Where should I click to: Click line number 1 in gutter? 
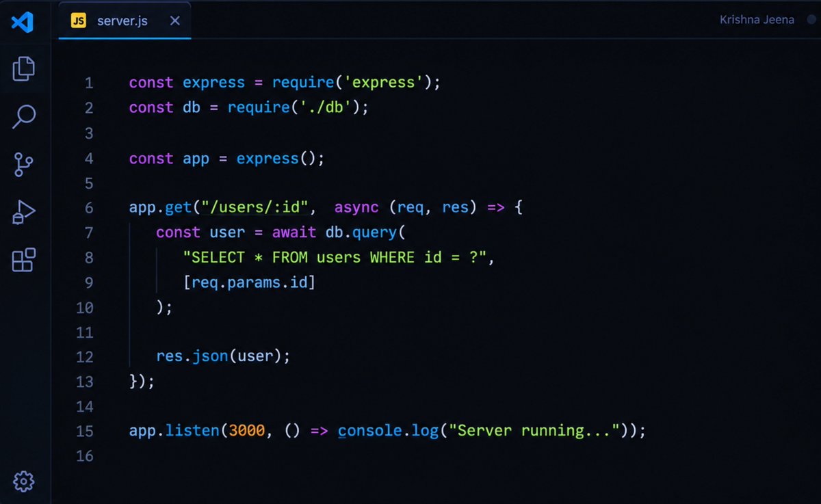tap(89, 83)
